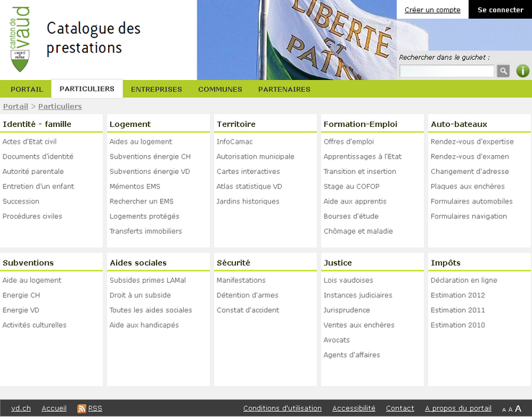Click the Créer un compte link
This screenshot has width=532, height=417.
click(x=433, y=10)
